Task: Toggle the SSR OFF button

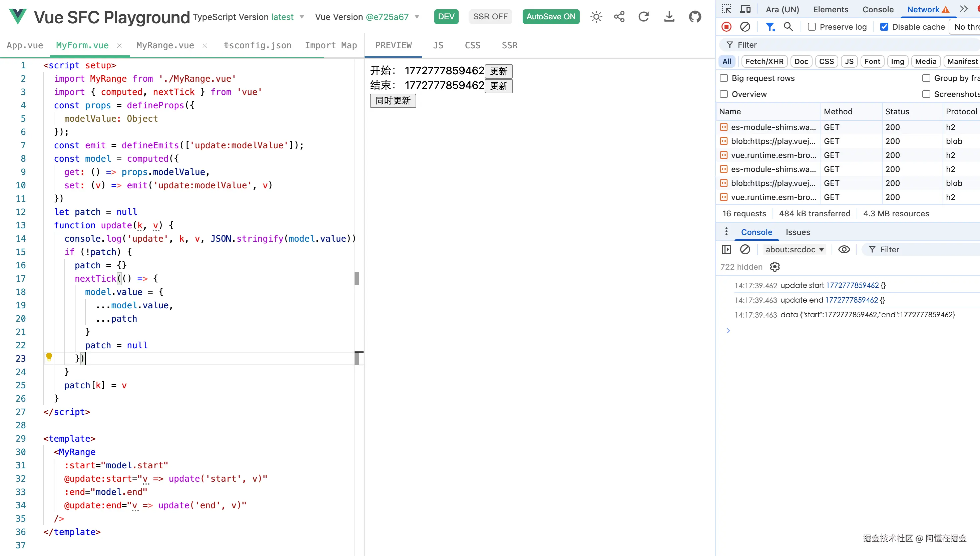Action: point(490,17)
